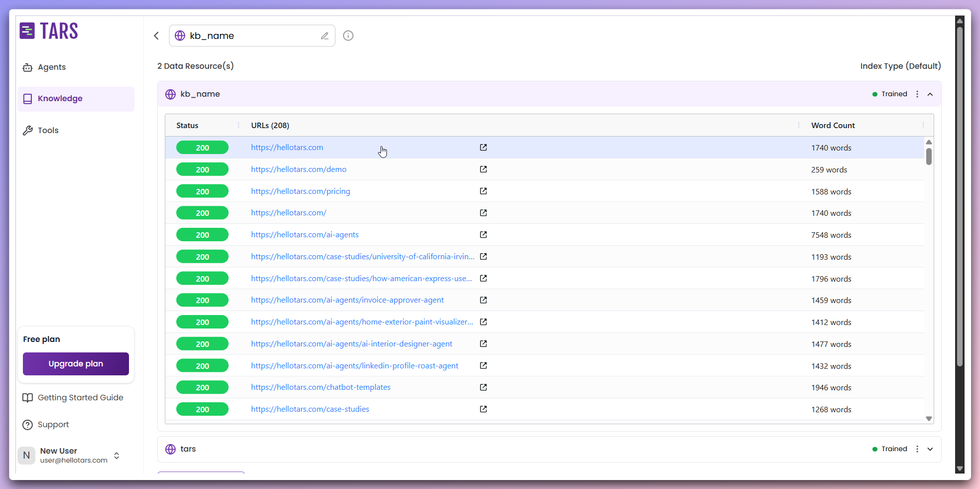Image resolution: width=980 pixels, height=489 pixels.
Task: Open link https://hellotars.com/case-studies
Action: pyautogui.click(x=310, y=409)
